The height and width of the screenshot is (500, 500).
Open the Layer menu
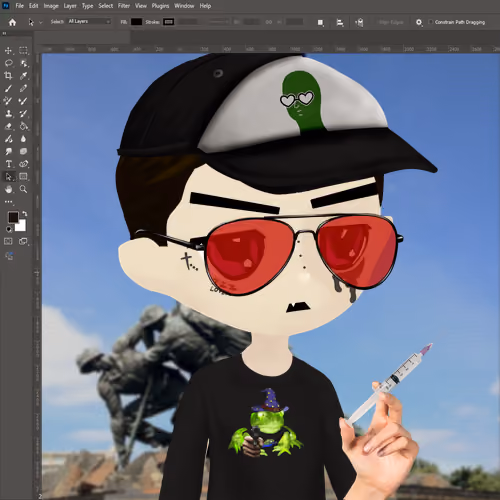pyautogui.click(x=70, y=6)
